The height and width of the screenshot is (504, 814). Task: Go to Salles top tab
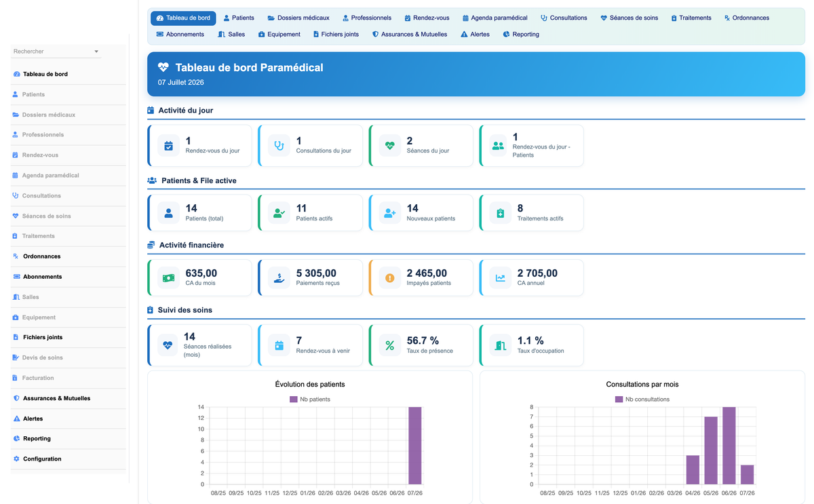(231, 34)
